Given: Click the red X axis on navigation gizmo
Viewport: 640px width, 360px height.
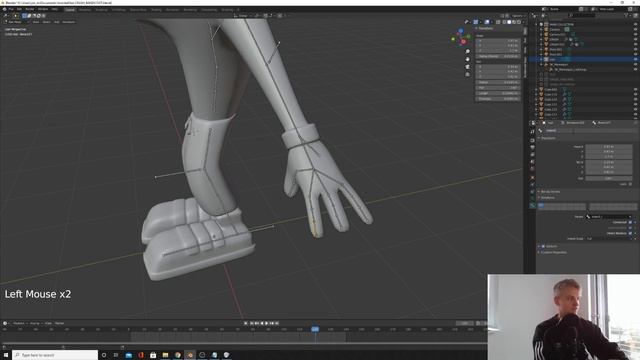Looking at the screenshot, I should coord(464,42).
